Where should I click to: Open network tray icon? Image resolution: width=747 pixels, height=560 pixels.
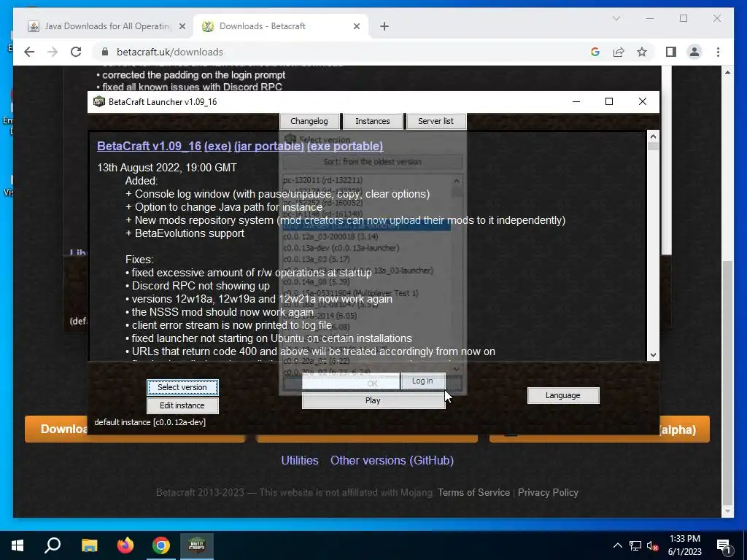click(x=635, y=545)
